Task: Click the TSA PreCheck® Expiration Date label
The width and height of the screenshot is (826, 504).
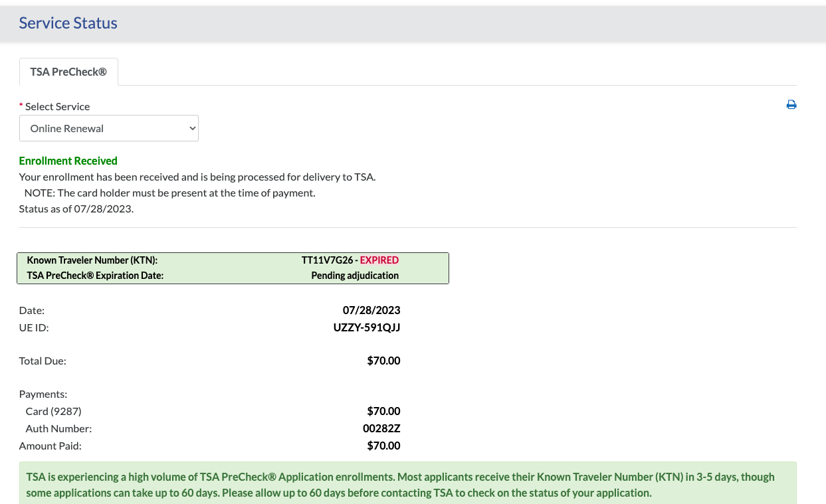Action: pos(95,276)
